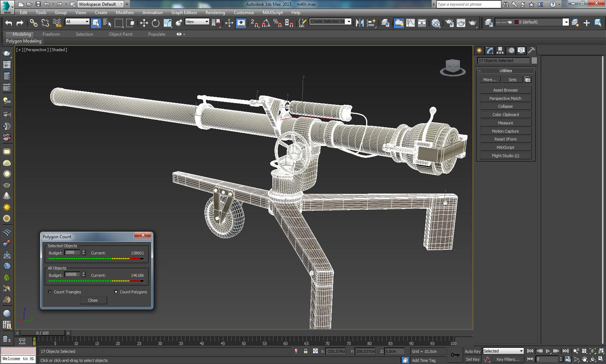
Task: Select the Count Triangles radio button
Action: coord(50,292)
